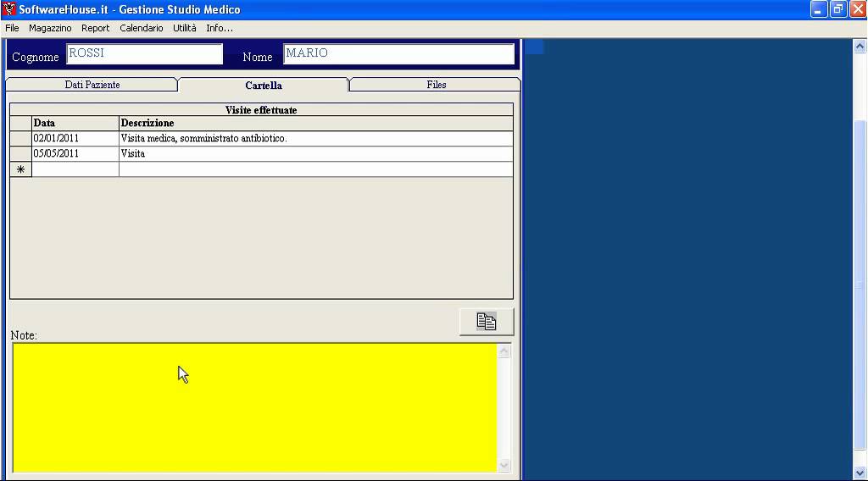This screenshot has width=868, height=481.
Task: Click the copy documents icon button above Note
Action: tap(487, 322)
